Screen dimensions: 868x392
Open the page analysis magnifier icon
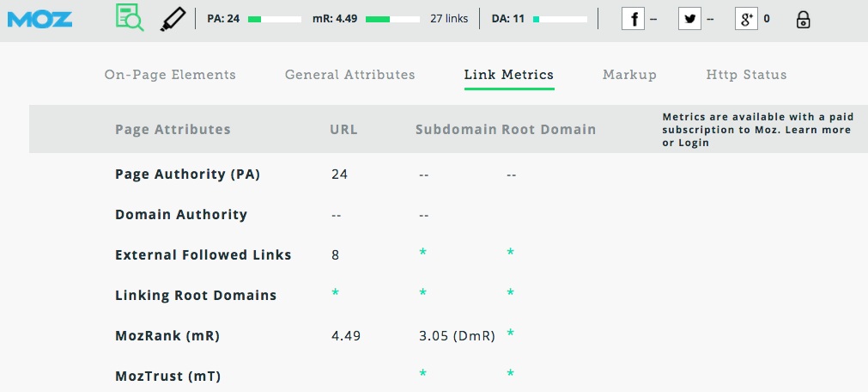[131, 18]
